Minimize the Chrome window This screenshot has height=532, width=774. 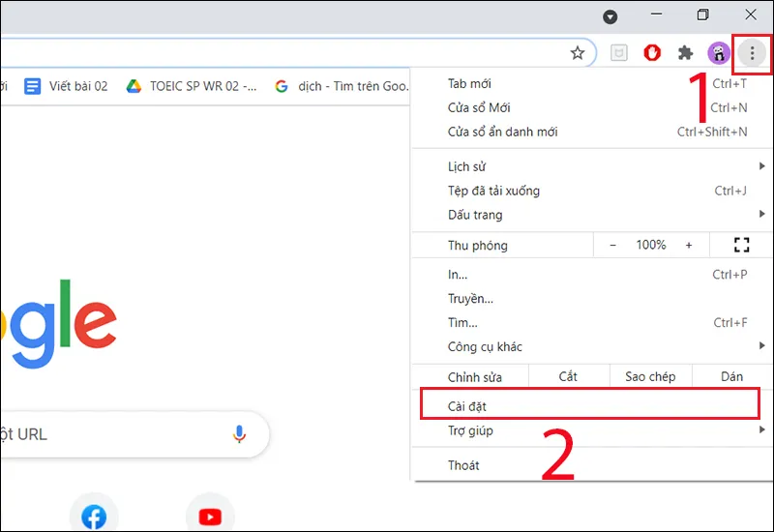(656, 15)
